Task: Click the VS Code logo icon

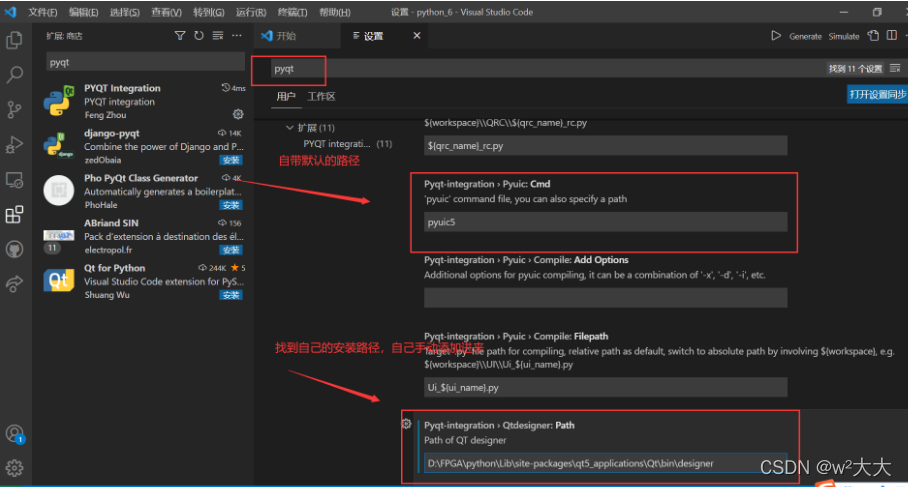Action: pyautogui.click(x=10, y=12)
